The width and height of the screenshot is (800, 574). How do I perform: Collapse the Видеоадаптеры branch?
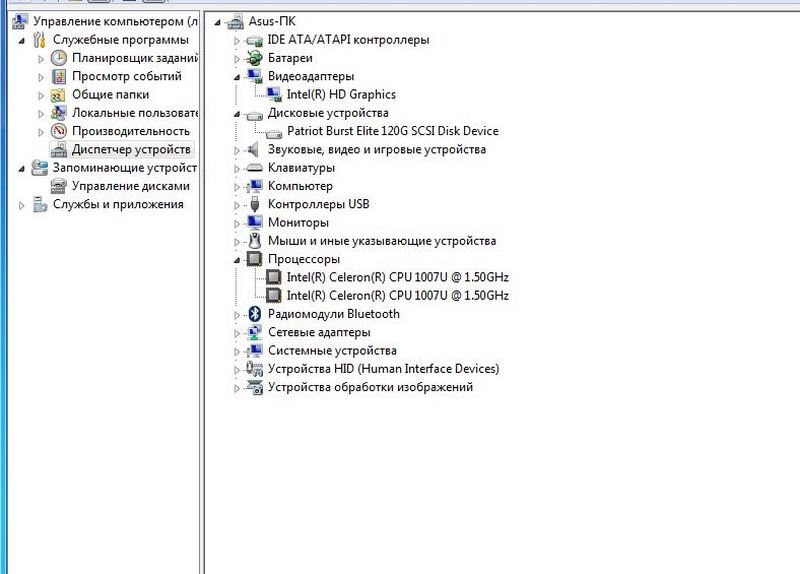(x=238, y=77)
